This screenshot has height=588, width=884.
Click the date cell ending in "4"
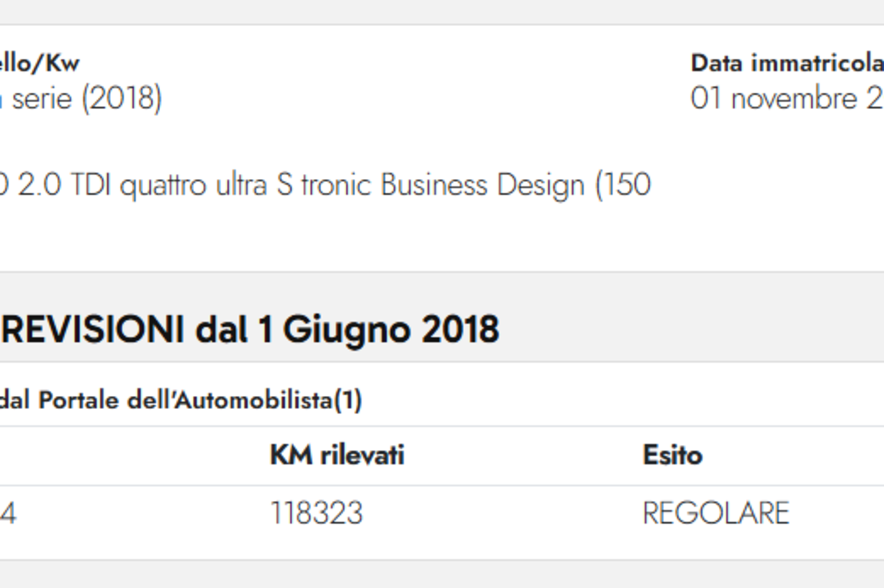pyautogui.click(x=8, y=513)
